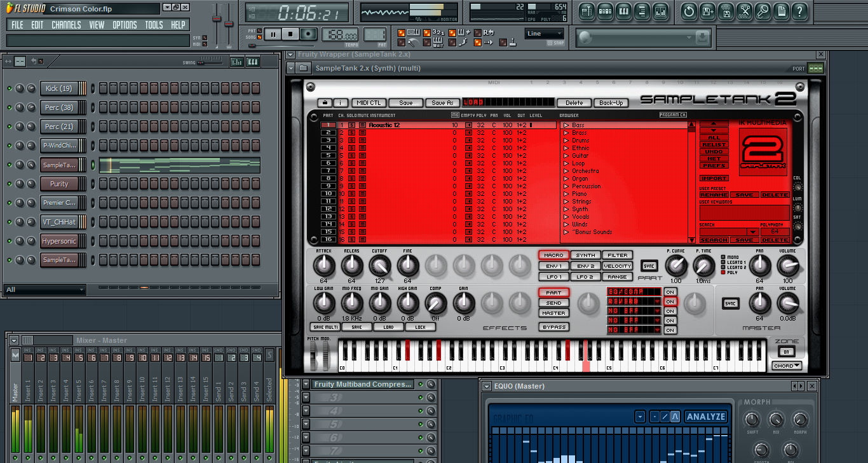Expand the Strings category in SampleTank browser

(x=566, y=202)
